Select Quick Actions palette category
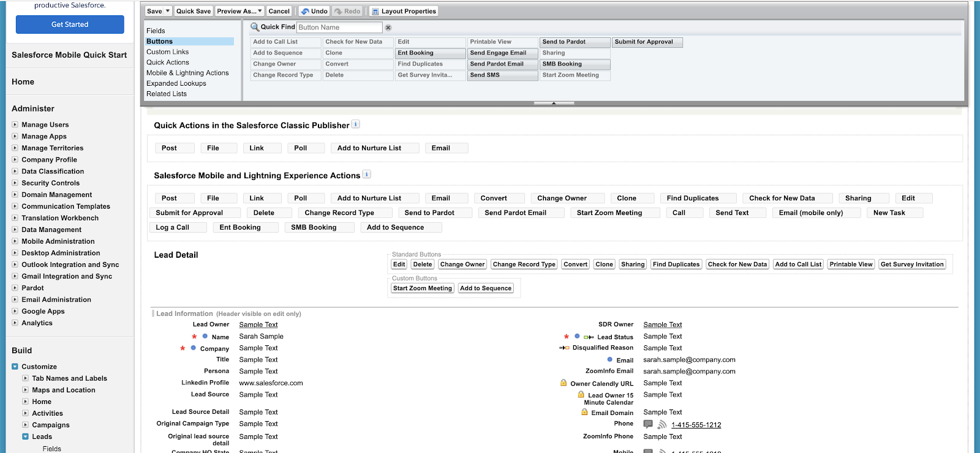The height and width of the screenshot is (453, 980). pos(168,62)
